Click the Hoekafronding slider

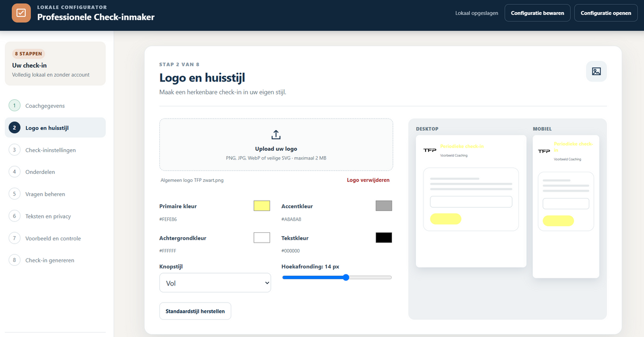pyautogui.click(x=337, y=277)
